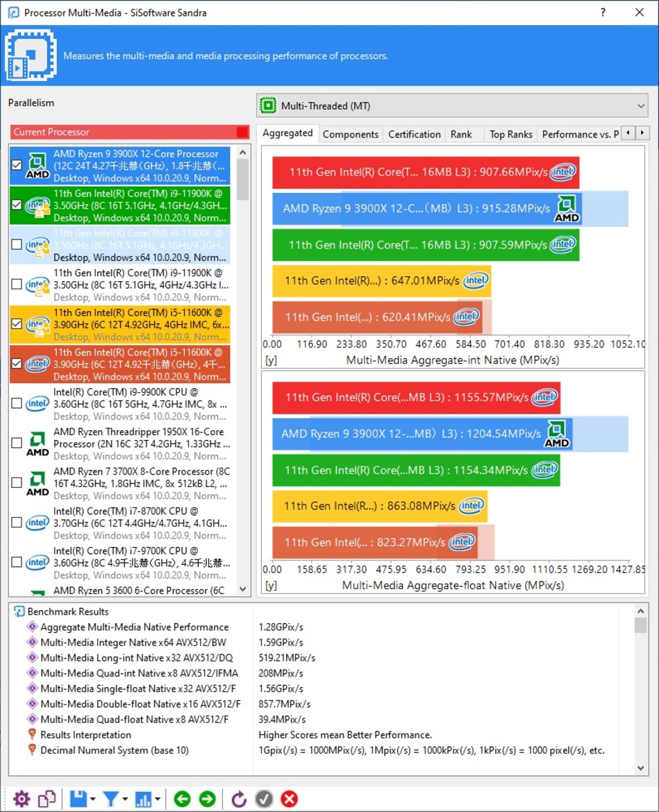Click the results pane scrollbar thumb
Viewport: 659px width, 812px height.
click(x=641, y=625)
